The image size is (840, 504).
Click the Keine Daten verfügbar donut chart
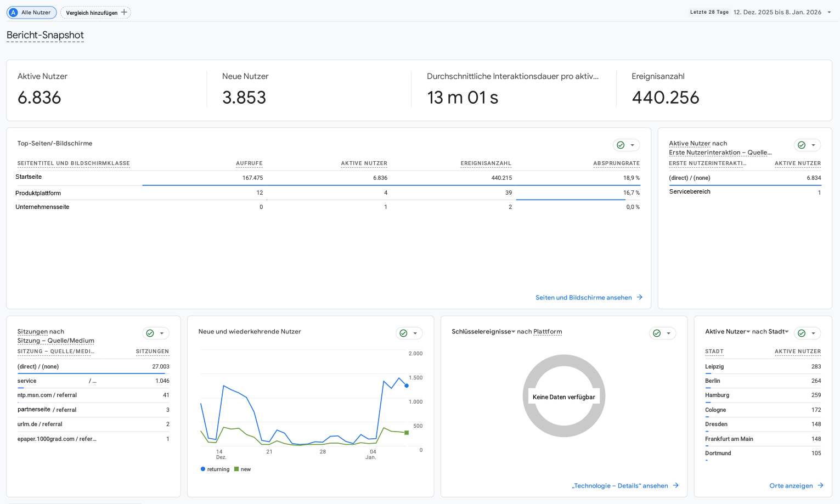click(x=563, y=396)
